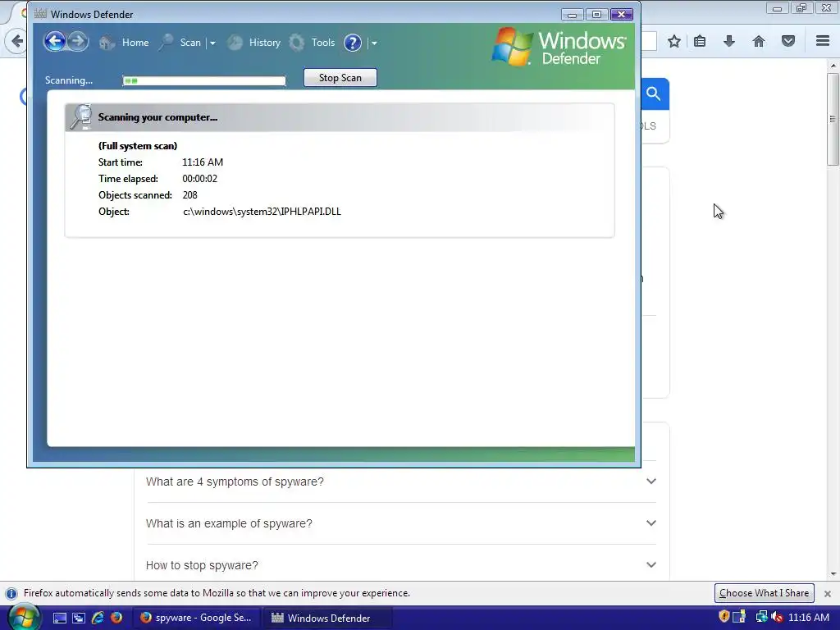This screenshot has height=630, width=840.
Task: Go to Firefox home page icon
Action: coord(759,41)
